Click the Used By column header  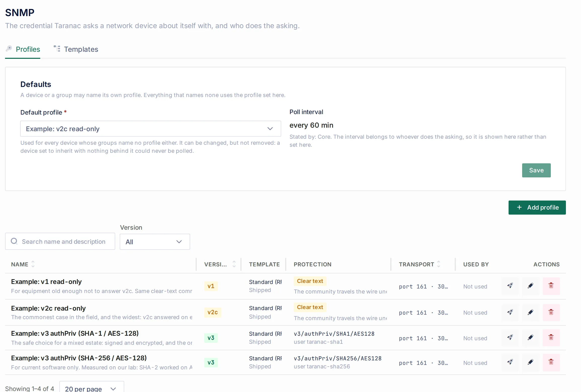click(x=476, y=264)
